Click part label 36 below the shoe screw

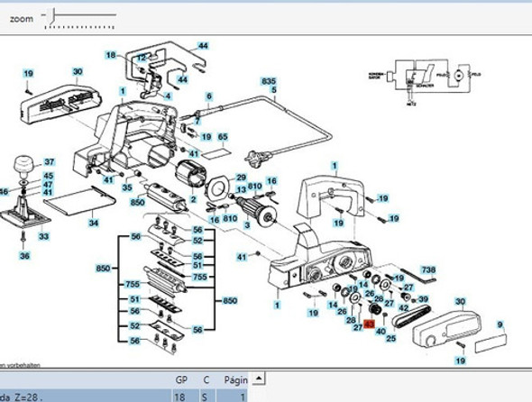(x=24, y=256)
